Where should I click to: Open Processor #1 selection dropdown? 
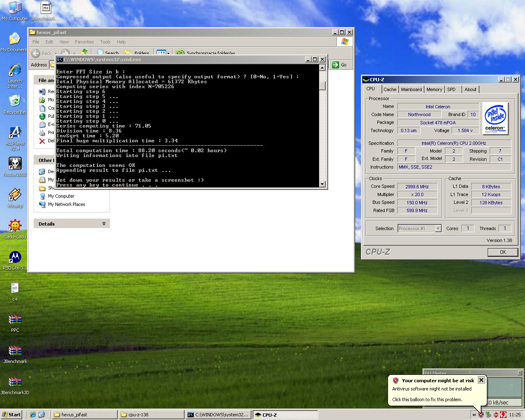click(x=438, y=228)
